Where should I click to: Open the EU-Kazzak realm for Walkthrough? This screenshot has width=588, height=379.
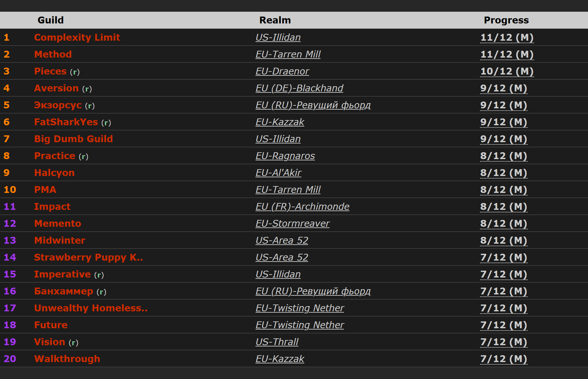coord(280,359)
